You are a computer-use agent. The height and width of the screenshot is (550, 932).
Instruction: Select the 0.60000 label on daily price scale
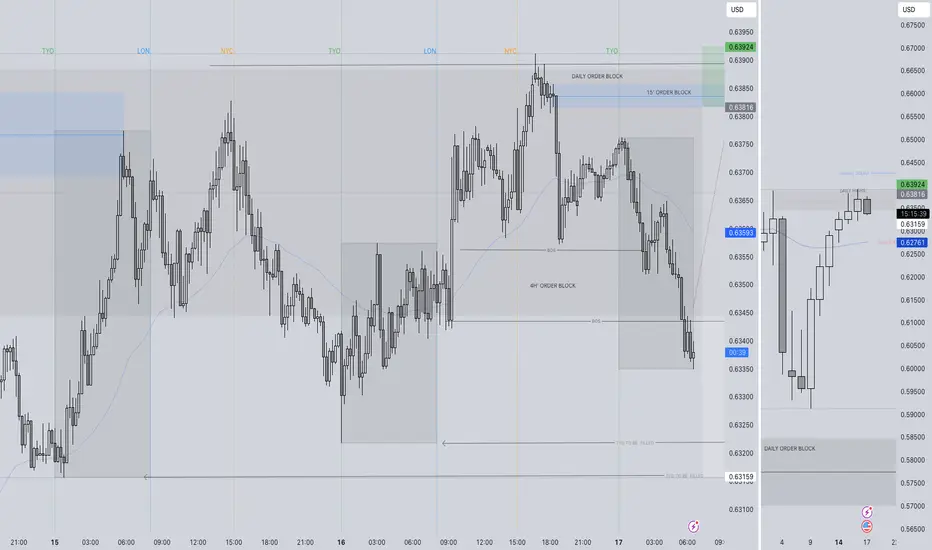coord(912,369)
